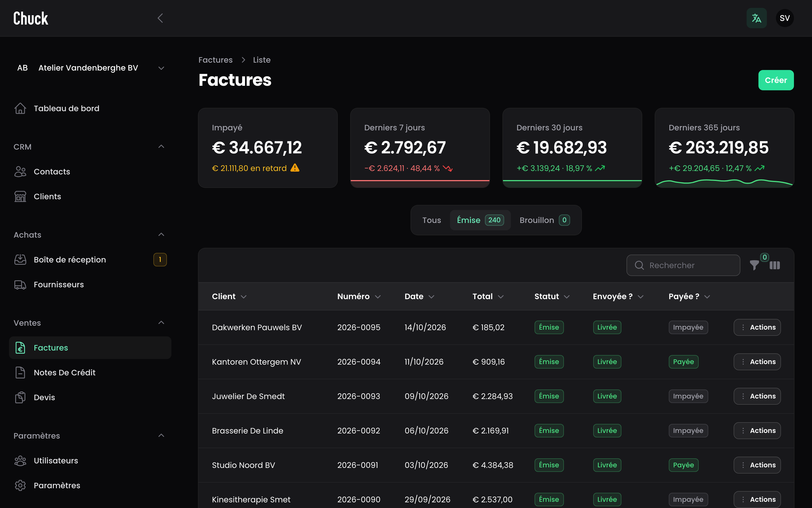This screenshot has height=508, width=812.
Task: Click the late payment warning triangle
Action: click(295, 168)
